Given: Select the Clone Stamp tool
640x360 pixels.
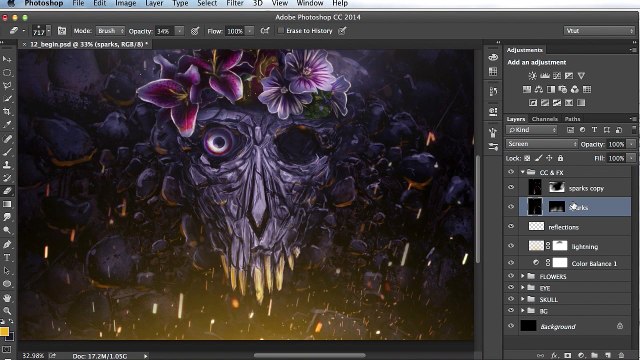Looking at the screenshot, I should pyautogui.click(x=7, y=165).
